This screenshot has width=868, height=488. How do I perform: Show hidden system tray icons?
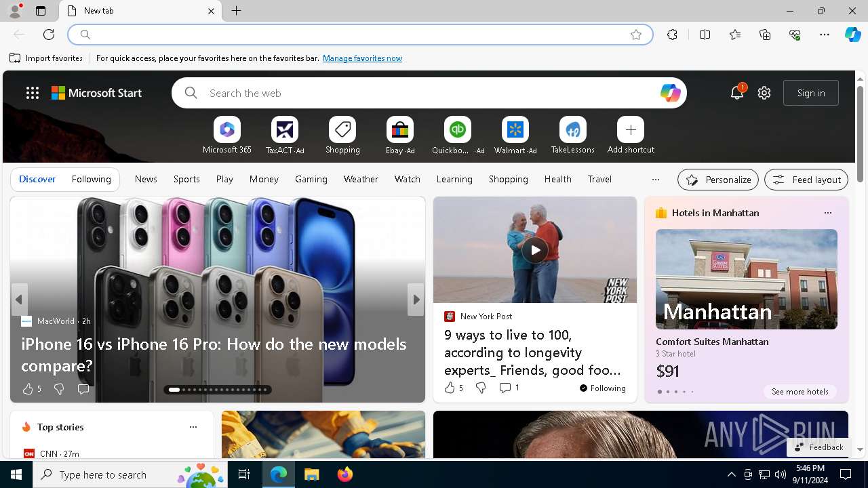coord(731,474)
